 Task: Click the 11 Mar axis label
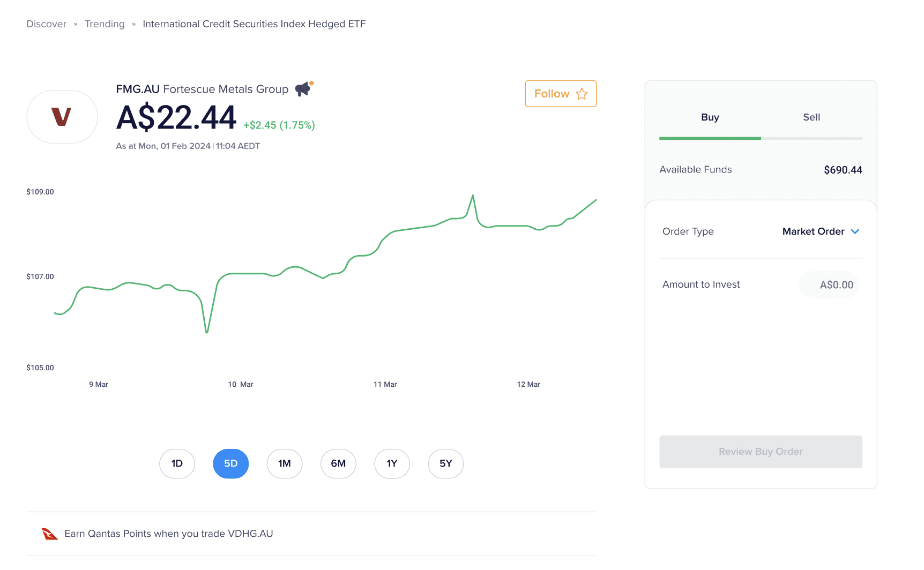[385, 385]
